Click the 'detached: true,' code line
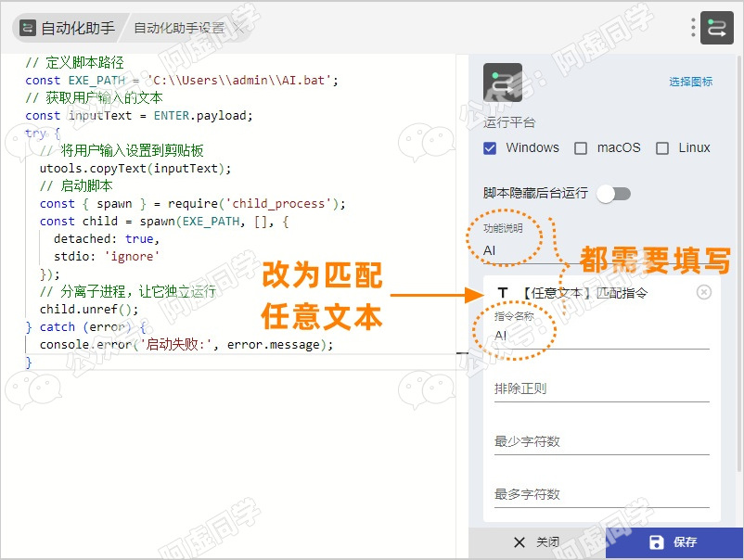 pyautogui.click(x=107, y=238)
